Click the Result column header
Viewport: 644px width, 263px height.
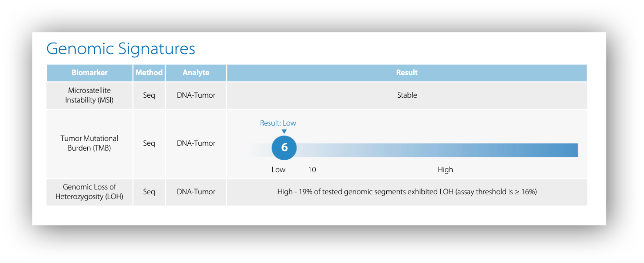tap(407, 73)
